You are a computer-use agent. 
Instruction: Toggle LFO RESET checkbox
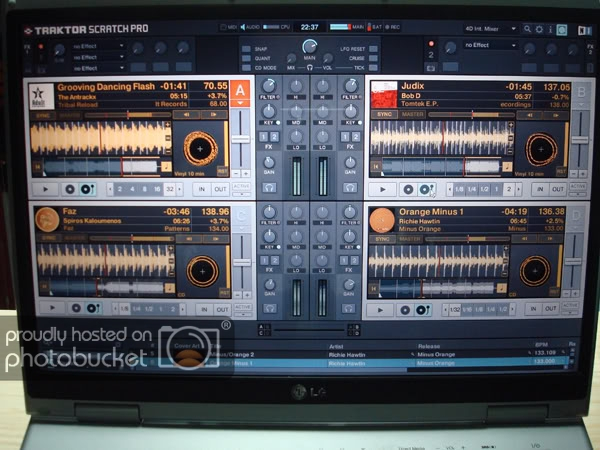point(373,49)
